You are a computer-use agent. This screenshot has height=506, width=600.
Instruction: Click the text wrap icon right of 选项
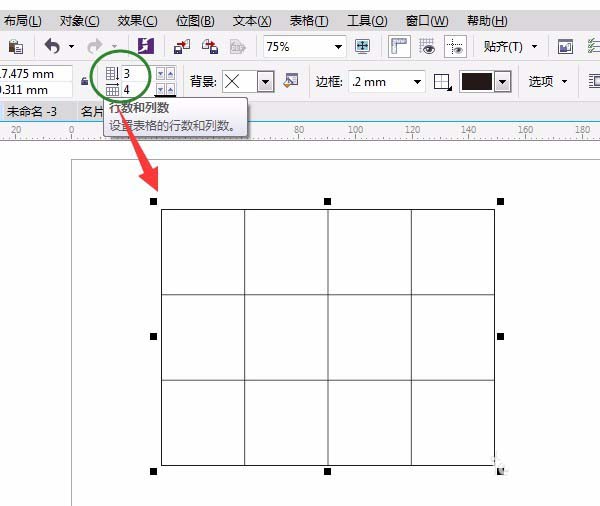coord(594,82)
